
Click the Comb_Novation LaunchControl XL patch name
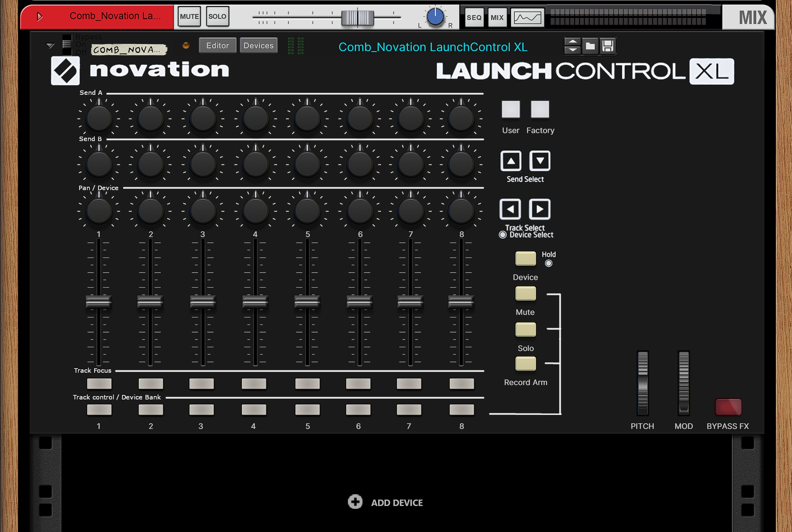tap(433, 47)
